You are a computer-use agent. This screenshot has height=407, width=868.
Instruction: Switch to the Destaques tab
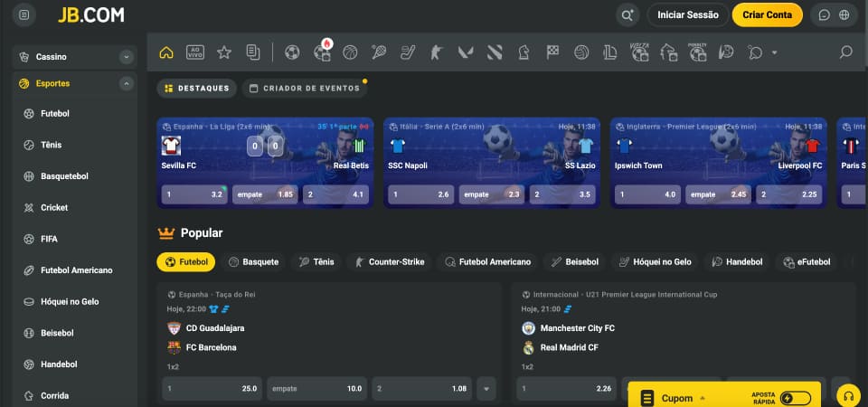[197, 88]
